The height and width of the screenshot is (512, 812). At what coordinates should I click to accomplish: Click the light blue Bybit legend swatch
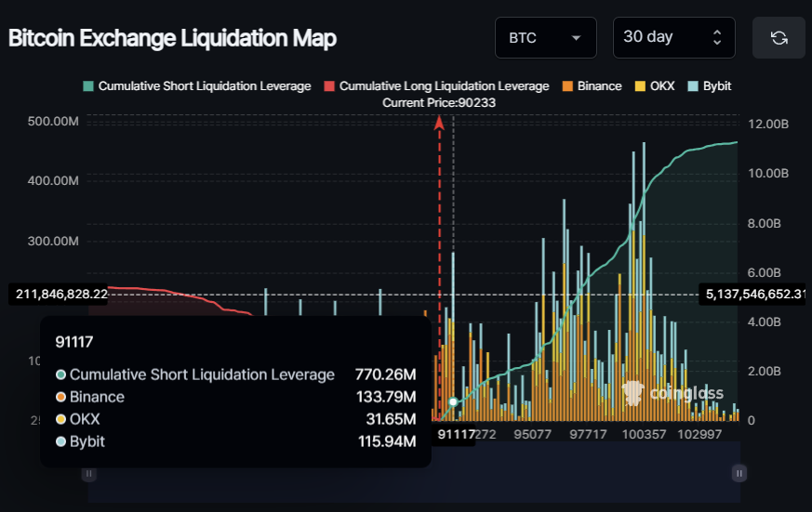point(693,86)
